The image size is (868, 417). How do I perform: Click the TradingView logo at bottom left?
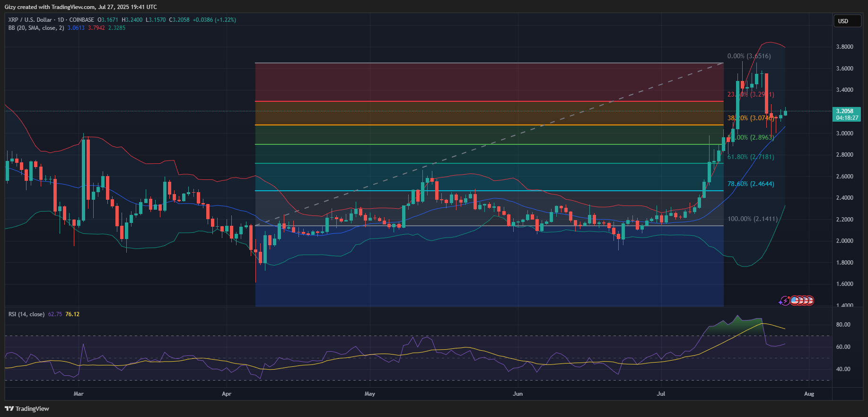(27, 408)
